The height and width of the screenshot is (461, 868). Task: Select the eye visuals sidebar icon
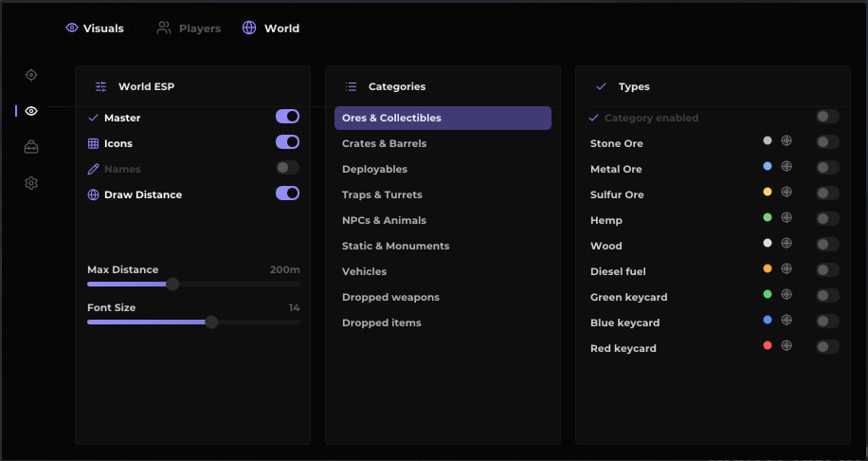pos(31,111)
